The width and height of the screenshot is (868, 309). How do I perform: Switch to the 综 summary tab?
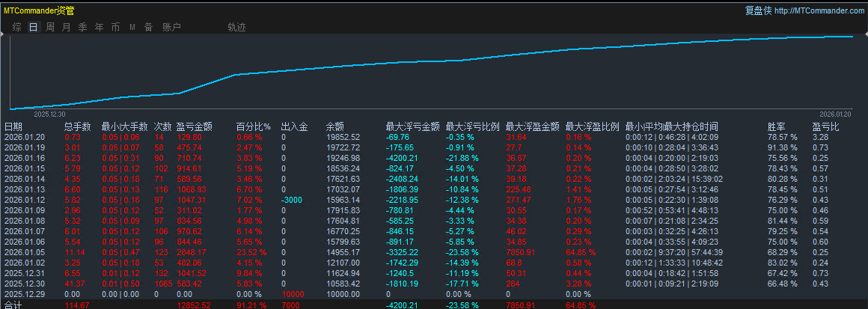[x=17, y=27]
